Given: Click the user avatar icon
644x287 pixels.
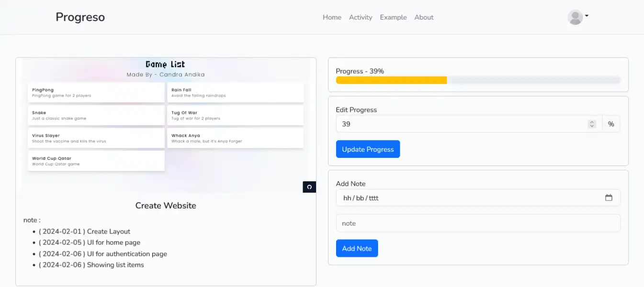Looking at the screenshot, I should pos(575,17).
